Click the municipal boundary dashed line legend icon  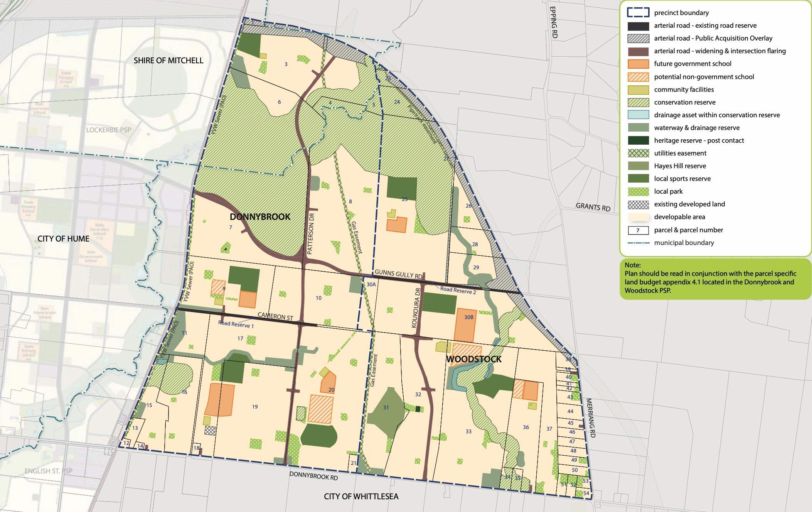pos(638,242)
